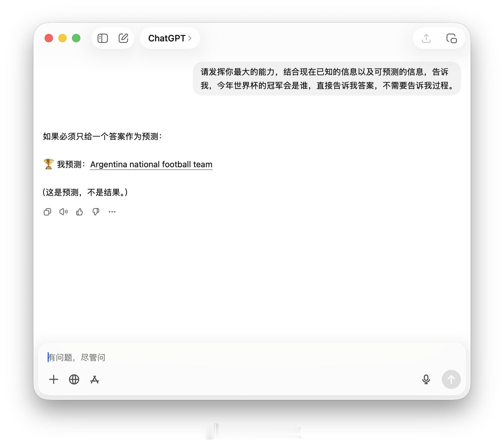Maximize the window with green button
Viewport: 504px width, 444px height.
(76, 38)
